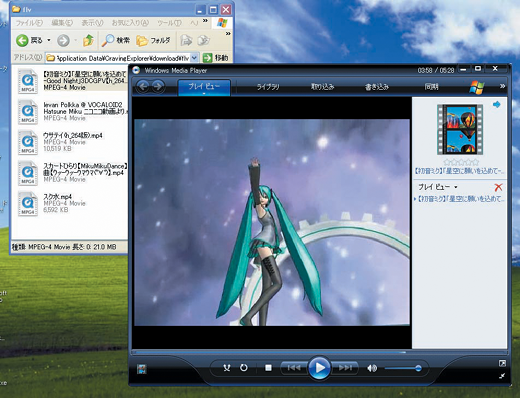Click the balloon filmstrip video thumbnail
This screenshot has height=398, width=520.
tap(460, 129)
